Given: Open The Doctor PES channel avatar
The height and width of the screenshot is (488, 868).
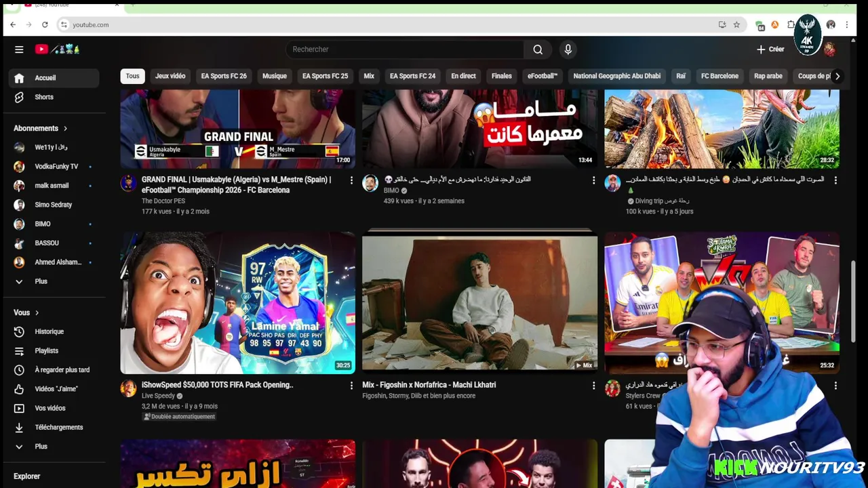Looking at the screenshot, I should tap(128, 183).
